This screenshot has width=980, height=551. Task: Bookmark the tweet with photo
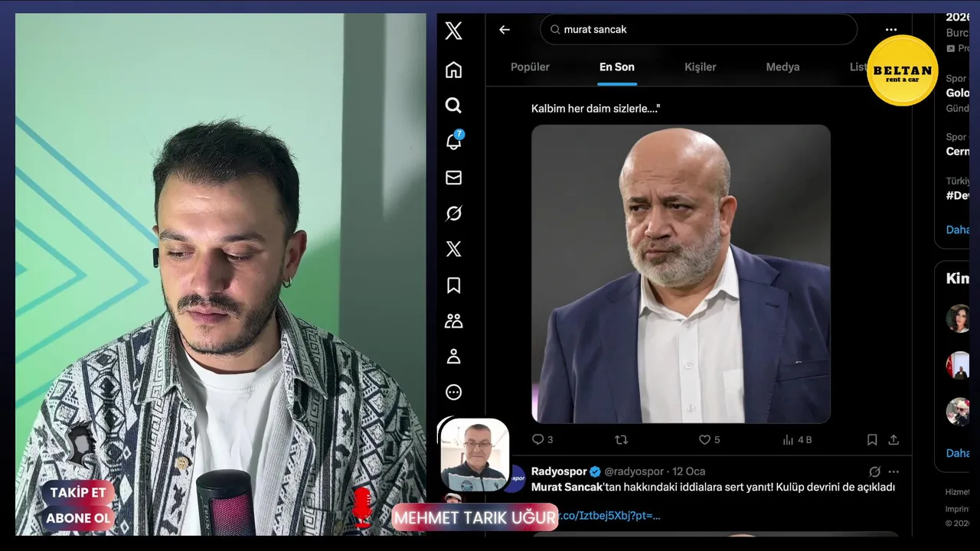coord(872,439)
